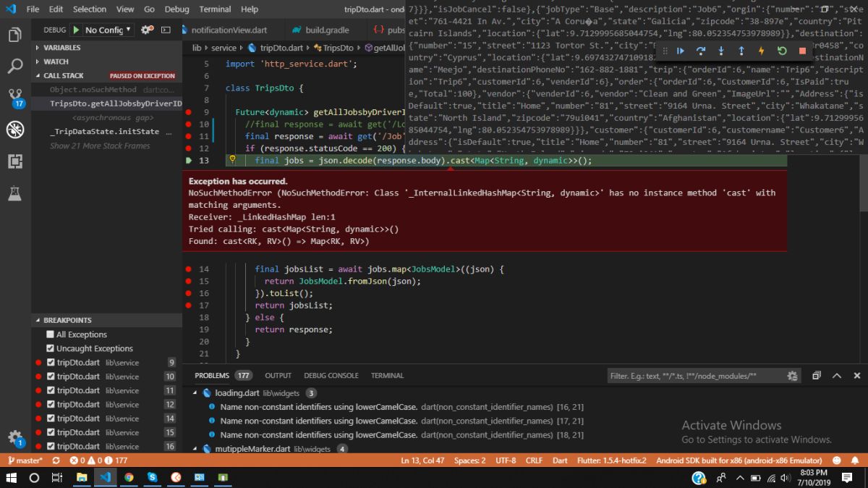Open the Manage gear in activity bar

tap(15, 437)
